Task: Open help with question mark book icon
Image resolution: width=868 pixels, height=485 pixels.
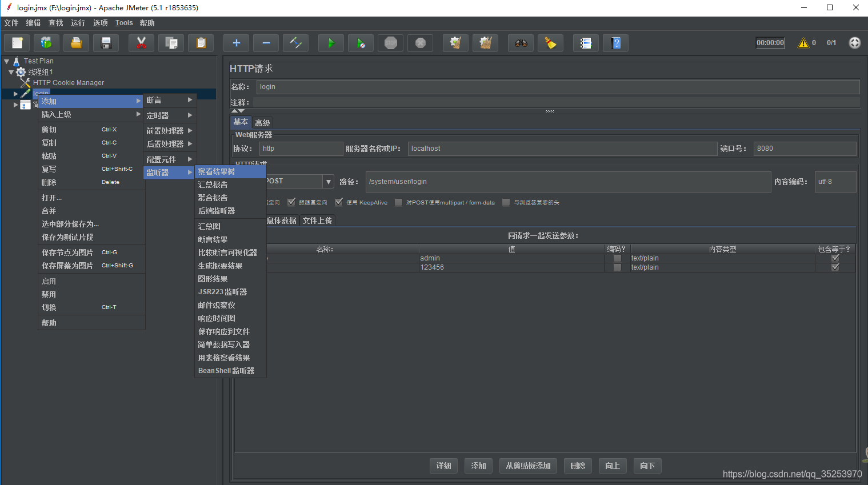Action: point(616,43)
